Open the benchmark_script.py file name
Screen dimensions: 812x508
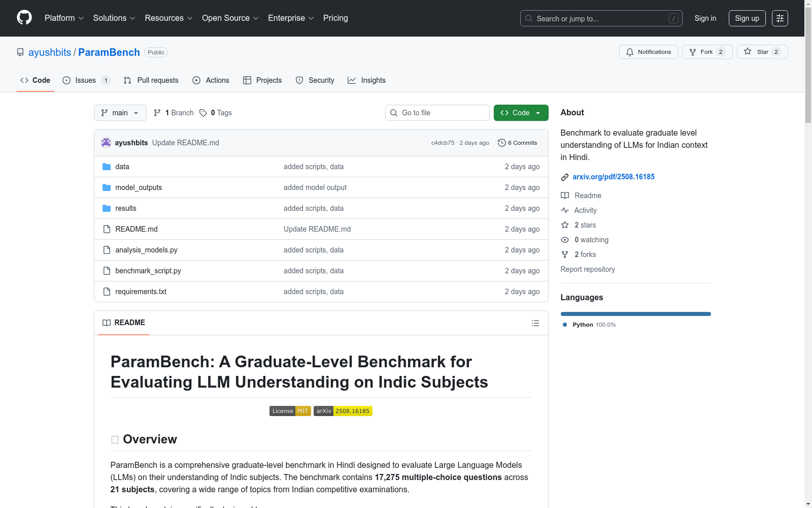[x=148, y=271]
